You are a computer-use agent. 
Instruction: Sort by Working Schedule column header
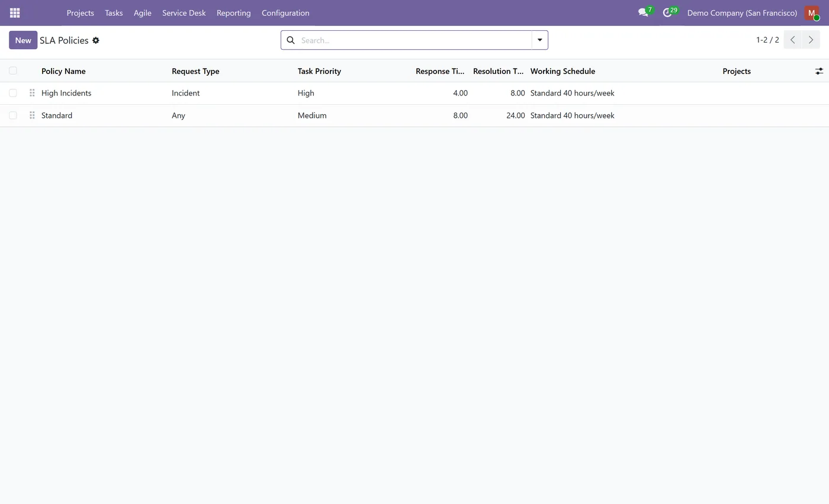tap(563, 71)
